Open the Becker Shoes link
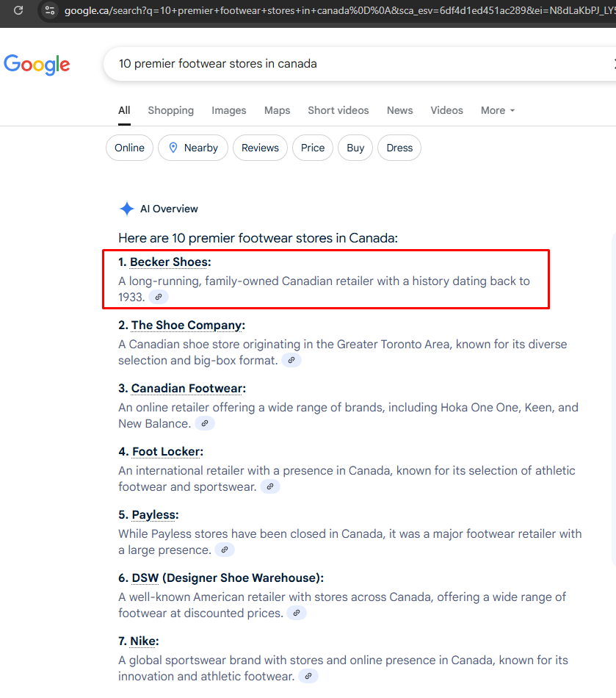616x698 pixels. [x=170, y=262]
